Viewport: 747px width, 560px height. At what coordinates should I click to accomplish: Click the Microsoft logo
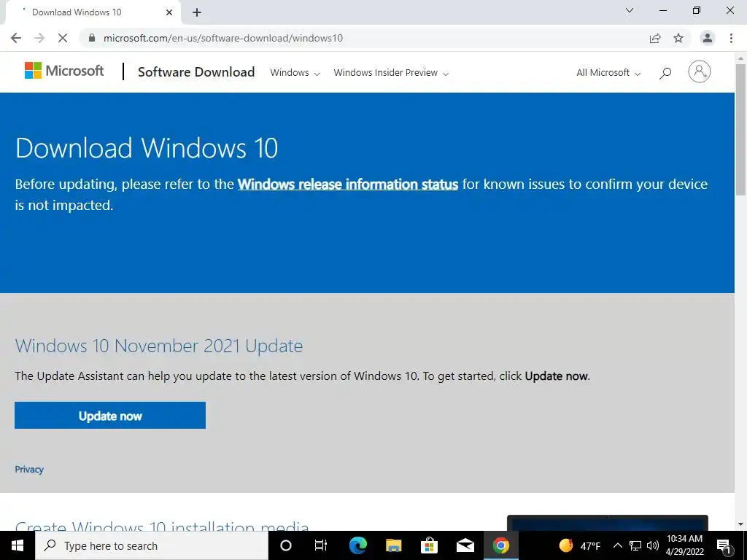64,71
